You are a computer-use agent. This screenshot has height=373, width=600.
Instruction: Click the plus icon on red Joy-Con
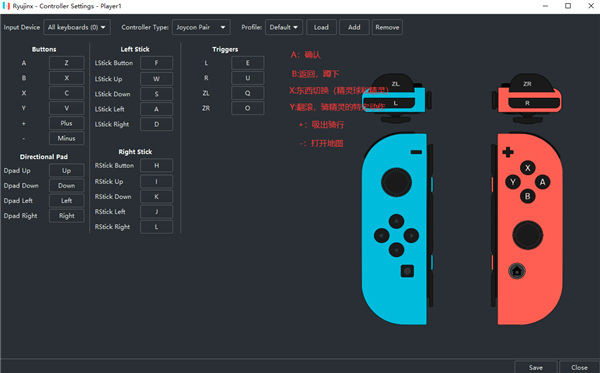508,152
